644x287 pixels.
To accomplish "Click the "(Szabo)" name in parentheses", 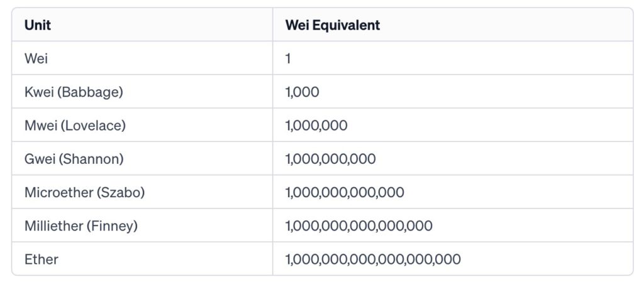I will (x=120, y=192).
